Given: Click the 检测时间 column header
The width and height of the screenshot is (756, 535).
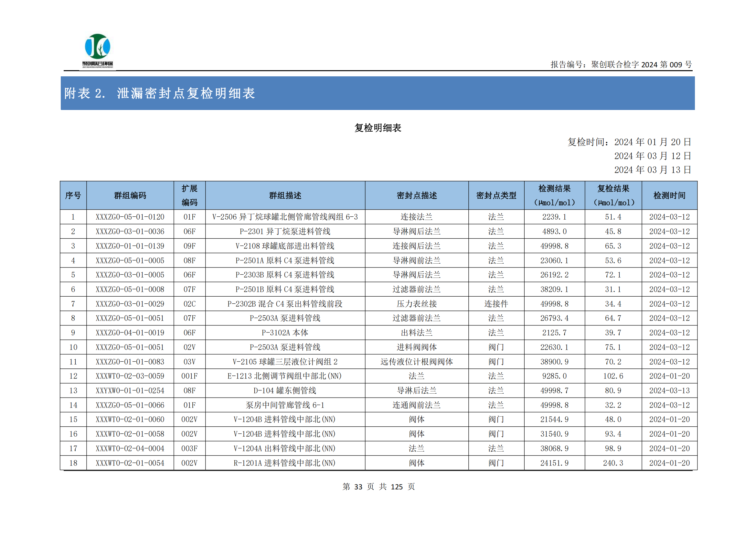Looking at the screenshot, I should pos(669,195).
